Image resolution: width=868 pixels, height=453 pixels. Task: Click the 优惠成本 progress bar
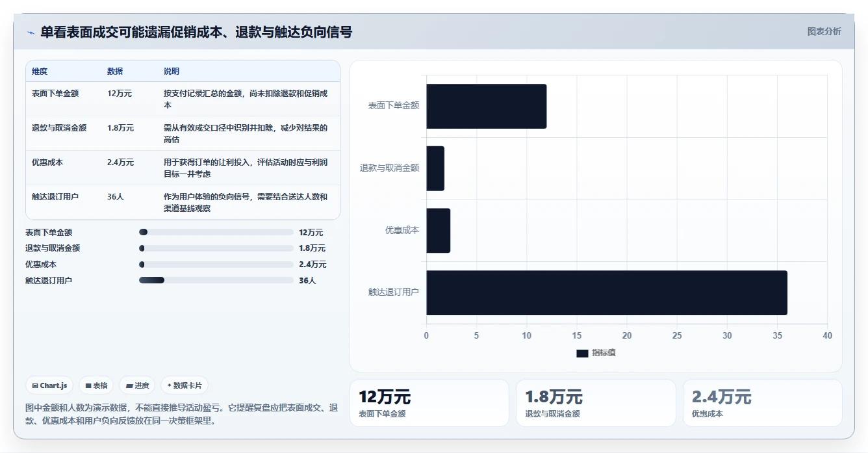coord(216,265)
